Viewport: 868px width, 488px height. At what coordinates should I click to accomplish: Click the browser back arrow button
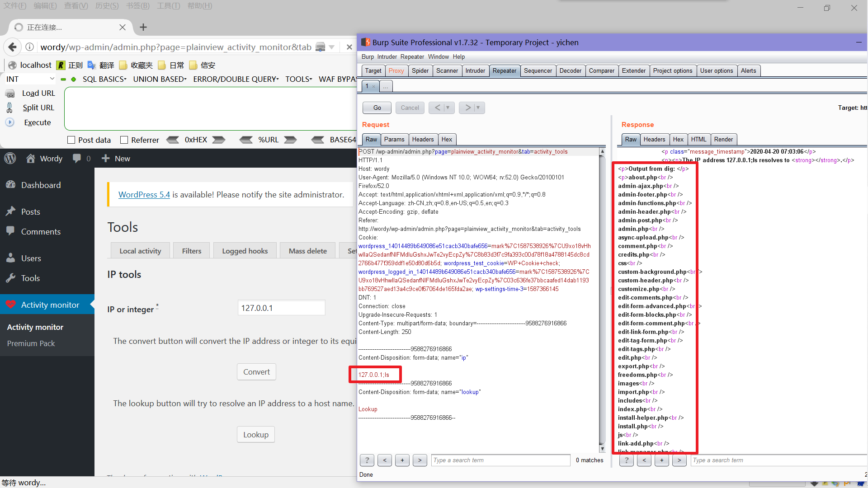(13, 47)
